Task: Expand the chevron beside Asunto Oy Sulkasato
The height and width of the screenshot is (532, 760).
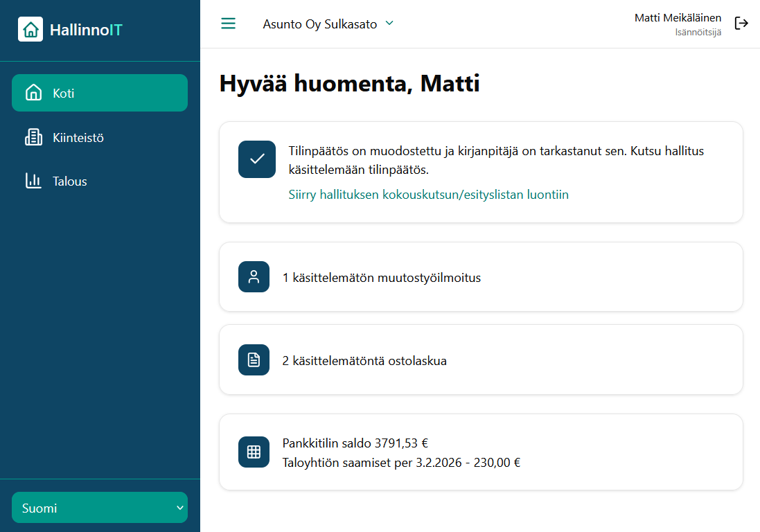Action: tap(389, 24)
